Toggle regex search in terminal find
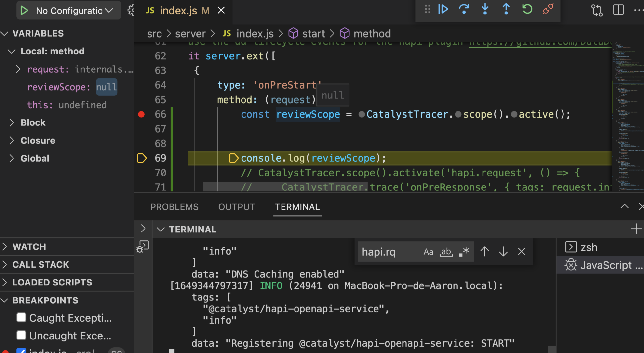The width and height of the screenshot is (644, 353). (464, 252)
